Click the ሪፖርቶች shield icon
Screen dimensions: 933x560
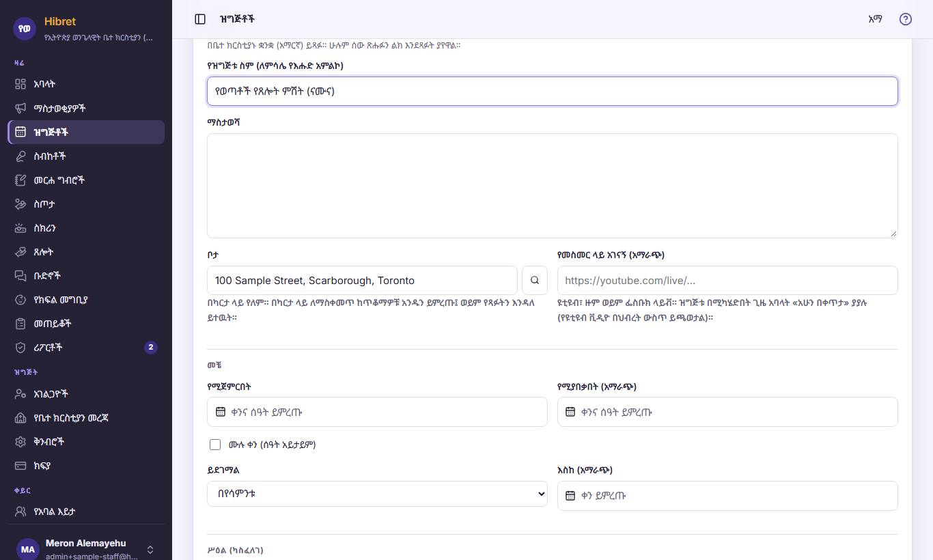tap(20, 347)
